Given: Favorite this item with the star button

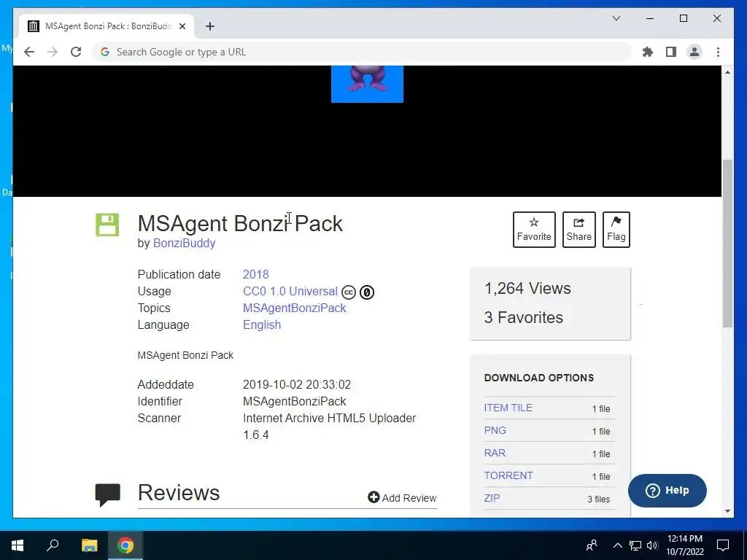Looking at the screenshot, I should pos(534,230).
